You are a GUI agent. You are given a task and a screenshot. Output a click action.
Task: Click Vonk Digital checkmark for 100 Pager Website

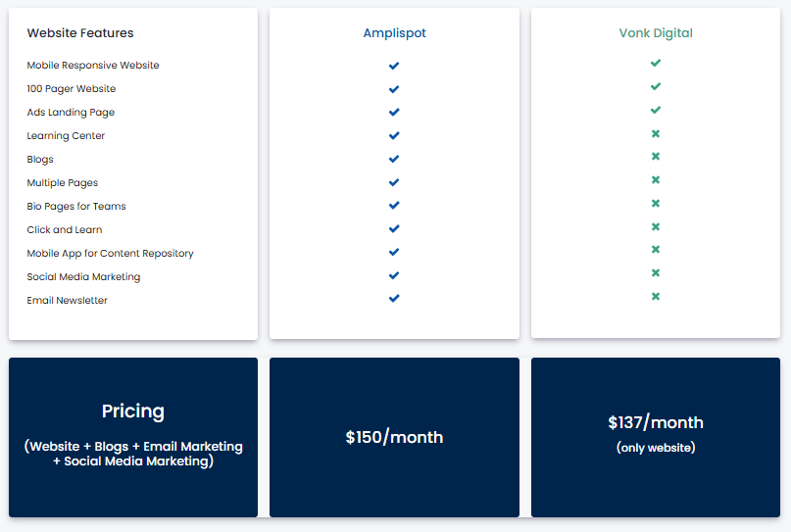pos(656,87)
